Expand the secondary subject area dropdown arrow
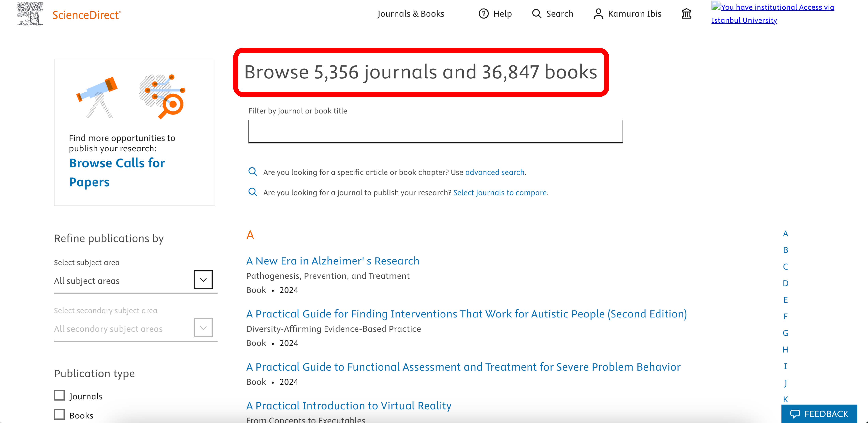The image size is (868, 423). tap(203, 328)
